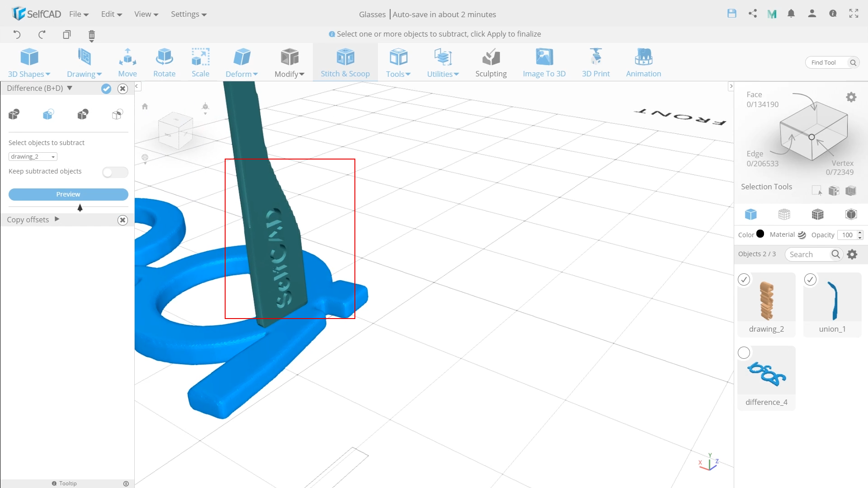Click the copy object icon
This screenshot has height=488, width=868.
tap(67, 35)
